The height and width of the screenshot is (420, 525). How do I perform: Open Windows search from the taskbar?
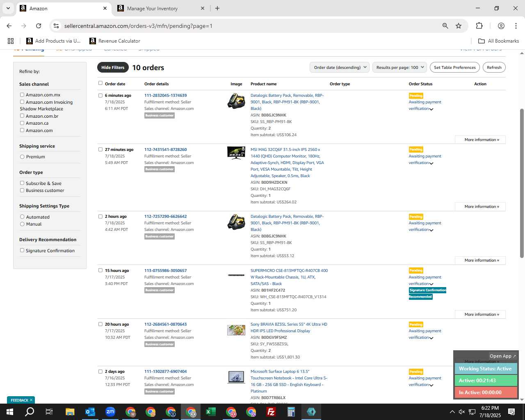tap(30, 412)
